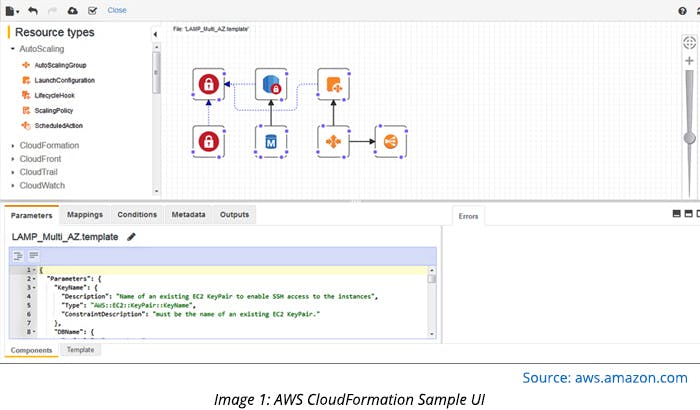Open aws.amazon.com source link

(631, 378)
